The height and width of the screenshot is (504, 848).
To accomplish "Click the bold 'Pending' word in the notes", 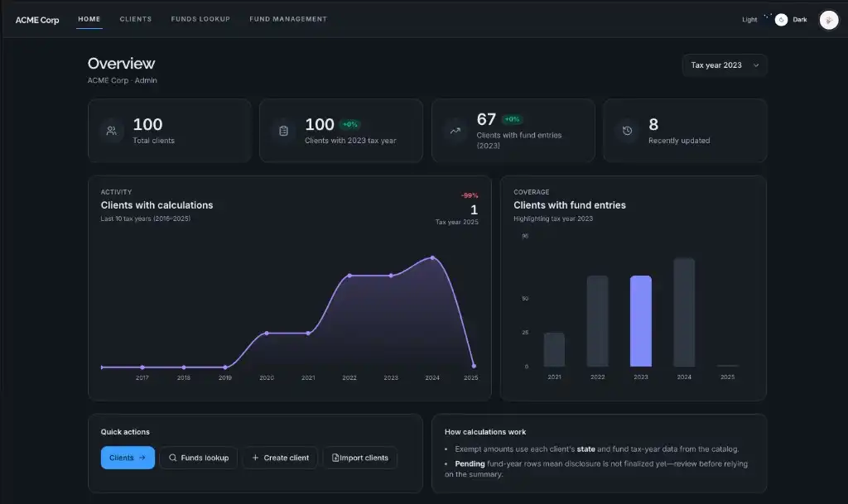I will click(x=470, y=464).
